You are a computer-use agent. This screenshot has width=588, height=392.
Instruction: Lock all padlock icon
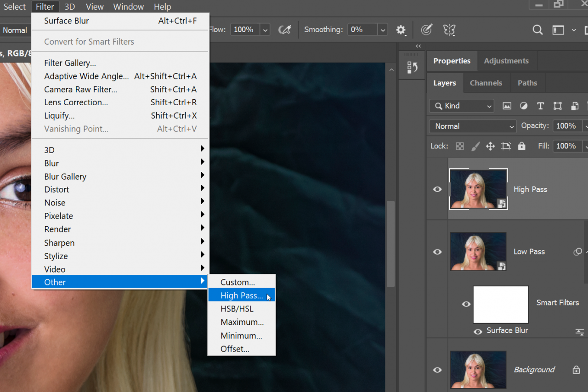[521, 146]
